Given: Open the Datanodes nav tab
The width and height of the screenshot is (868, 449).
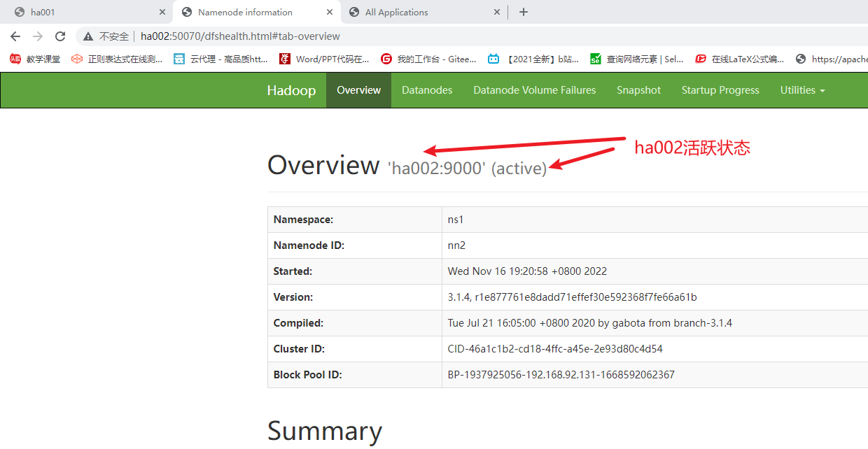Looking at the screenshot, I should tap(427, 90).
